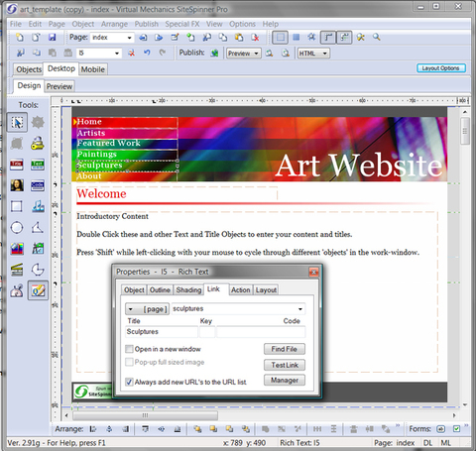
Task: Enable Open in a new window
Action: pyautogui.click(x=129, y=349)
